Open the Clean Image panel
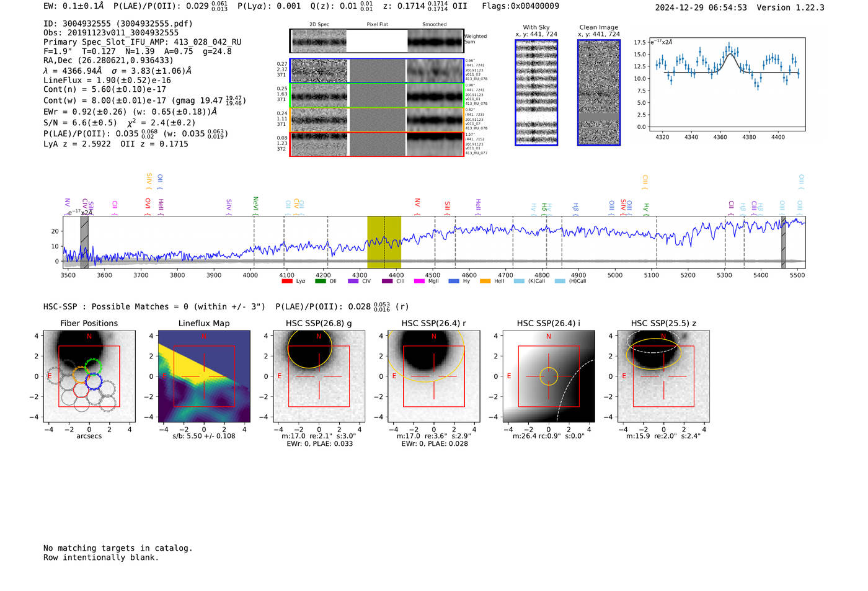This screenshot has height=591, width=868. 599,92
